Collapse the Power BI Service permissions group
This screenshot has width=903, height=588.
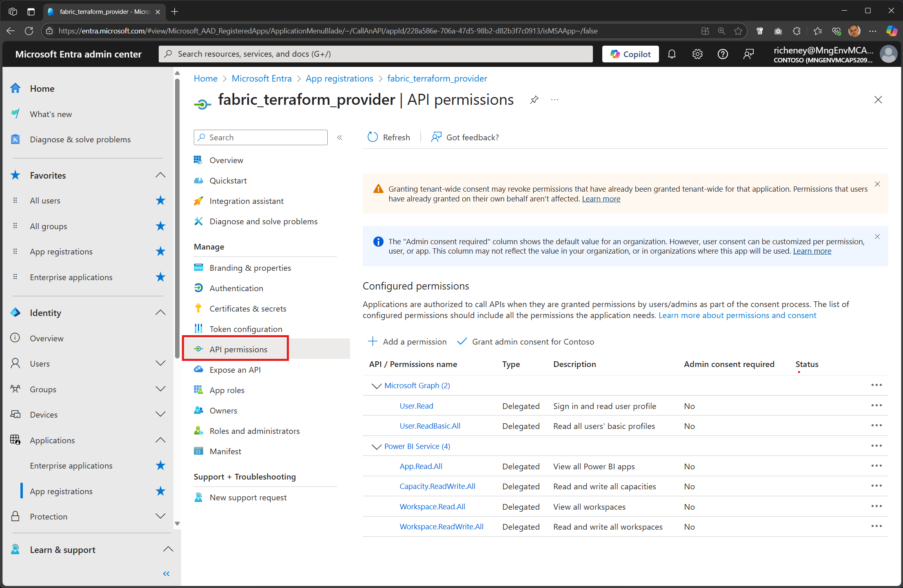376,447
